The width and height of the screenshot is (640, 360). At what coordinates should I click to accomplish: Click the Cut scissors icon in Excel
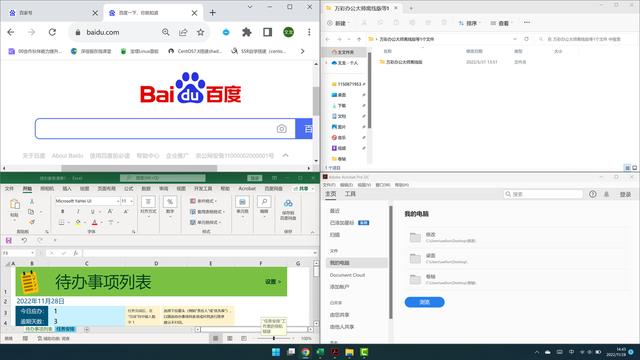pyautogui.click(x=31, y=202)
